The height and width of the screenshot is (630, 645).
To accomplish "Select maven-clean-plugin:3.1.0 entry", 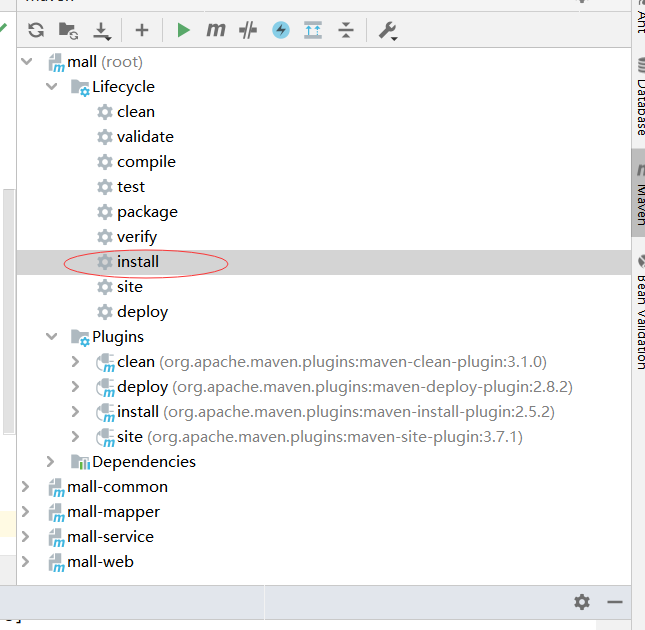I will pos(332,362).
